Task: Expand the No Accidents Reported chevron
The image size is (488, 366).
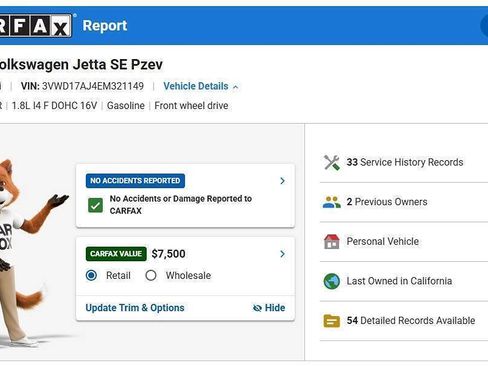Action: [x=282, y=181]
